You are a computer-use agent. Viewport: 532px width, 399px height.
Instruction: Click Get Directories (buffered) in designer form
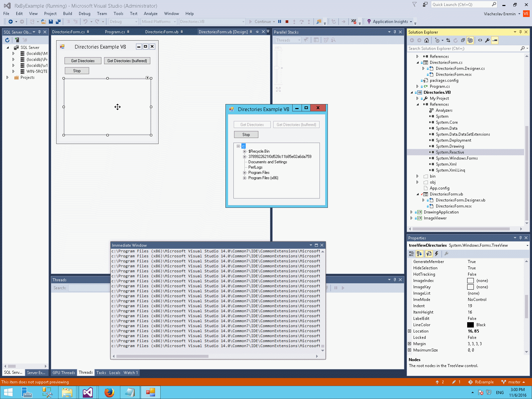127,61
